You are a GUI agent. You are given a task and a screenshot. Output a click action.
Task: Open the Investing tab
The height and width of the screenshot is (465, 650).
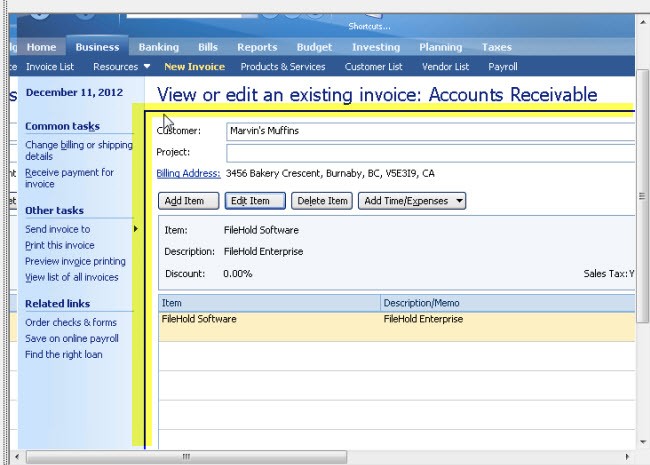point(376,47)
